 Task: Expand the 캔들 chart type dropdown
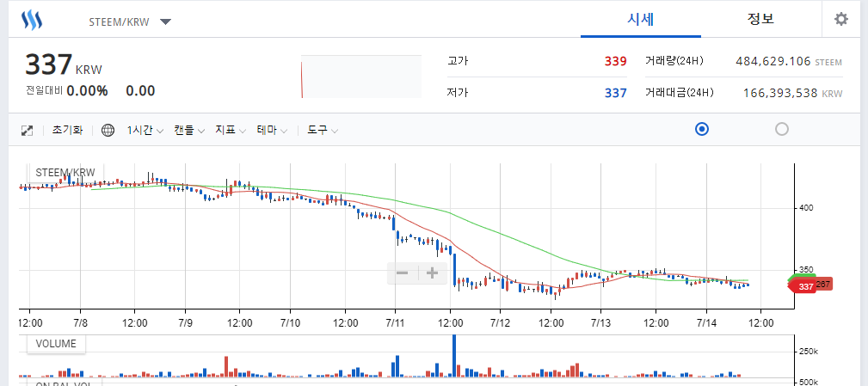pos(189,131)
